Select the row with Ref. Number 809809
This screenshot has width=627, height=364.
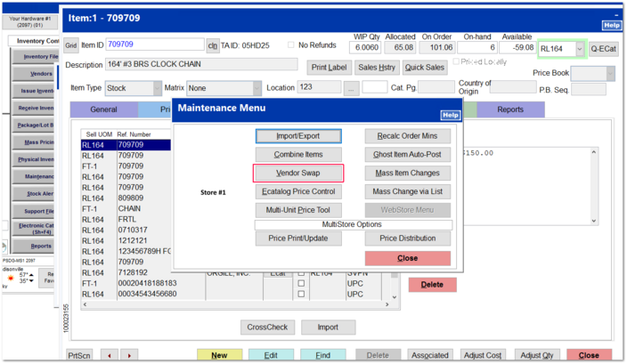click(x=126, y=198)
